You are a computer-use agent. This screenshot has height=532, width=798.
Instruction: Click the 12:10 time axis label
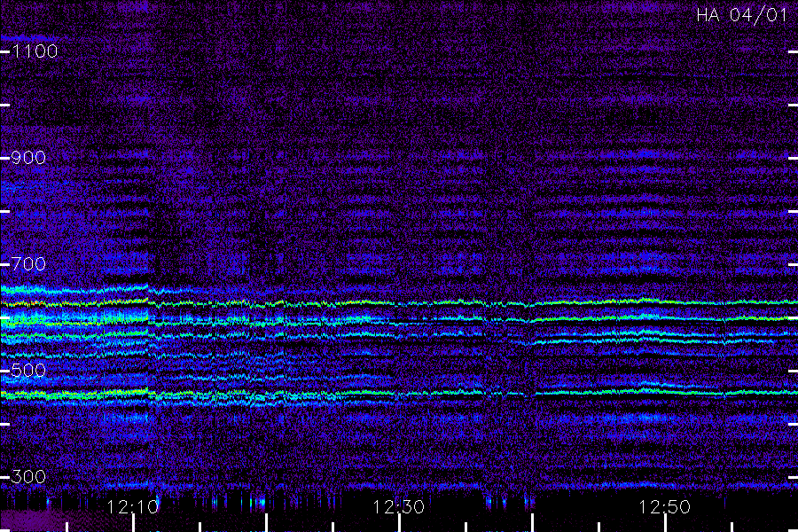133,507
